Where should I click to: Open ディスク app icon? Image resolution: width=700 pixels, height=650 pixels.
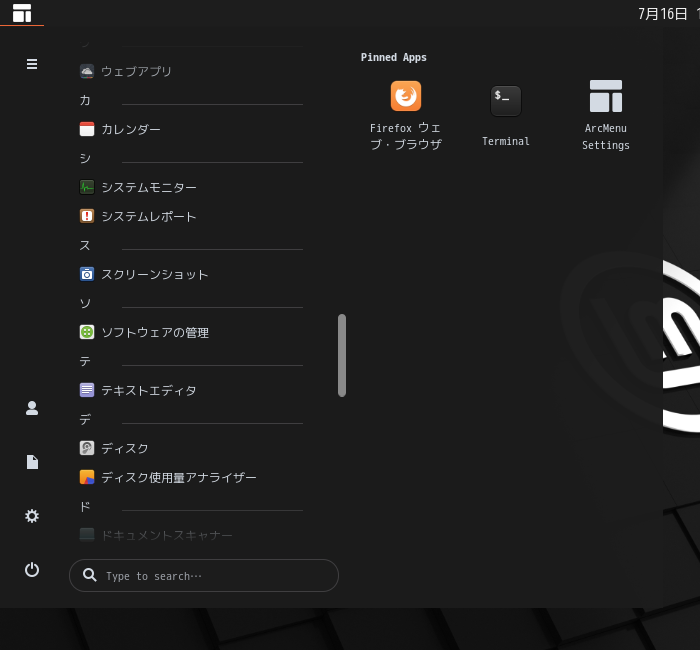pyautogui.click(x=87, y=448)
